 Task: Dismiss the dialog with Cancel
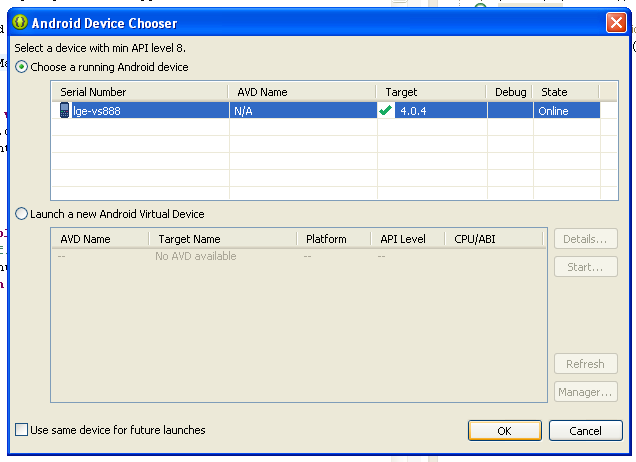click(x=585, y=430)
